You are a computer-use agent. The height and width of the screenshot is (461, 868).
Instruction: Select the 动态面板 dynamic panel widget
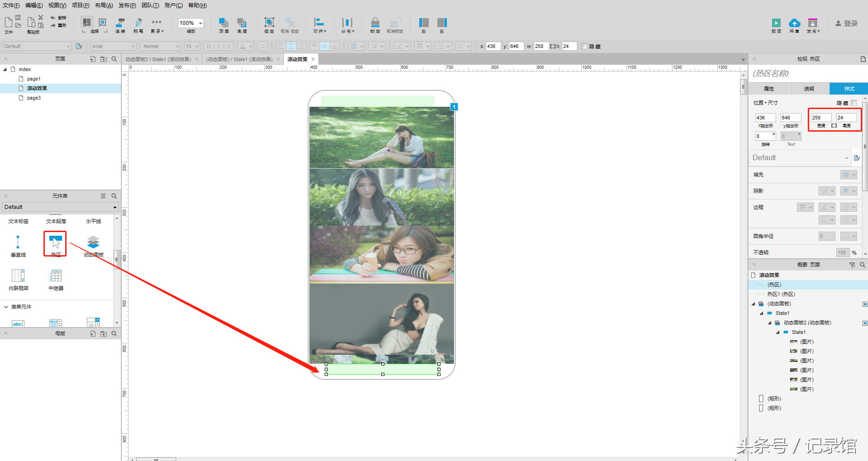coord(93,246)
